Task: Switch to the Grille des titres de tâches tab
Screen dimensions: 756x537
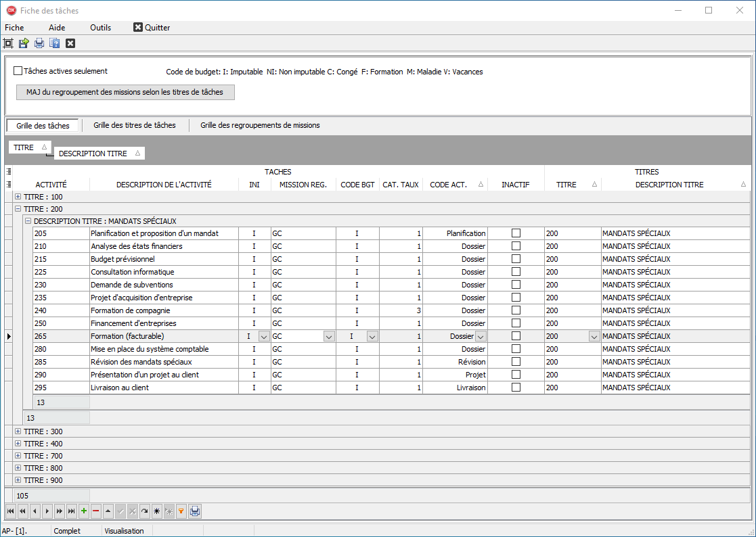Action: pyautogui.click(x=135, y=125)
